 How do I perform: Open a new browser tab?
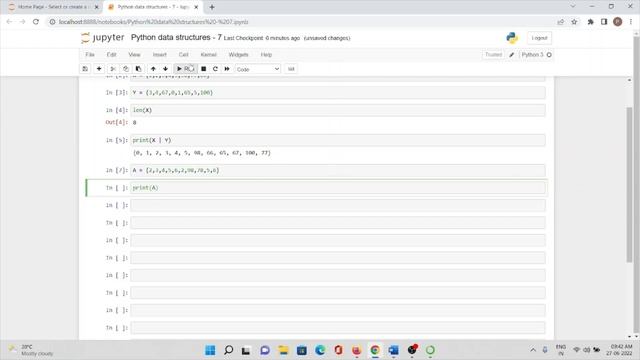[x=212, y=7]
